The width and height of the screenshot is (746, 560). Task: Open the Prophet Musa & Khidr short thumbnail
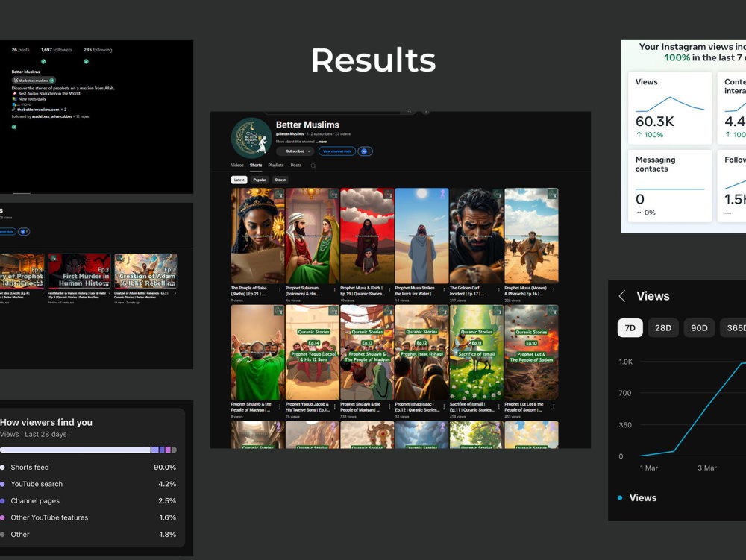coord(367,236)
